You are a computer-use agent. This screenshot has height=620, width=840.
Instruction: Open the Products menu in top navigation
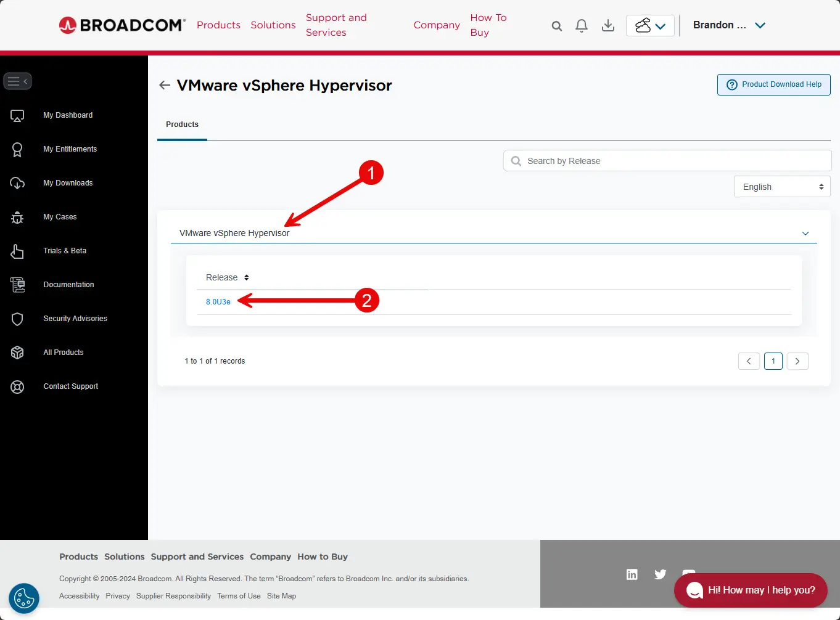[x=218, y=25]
